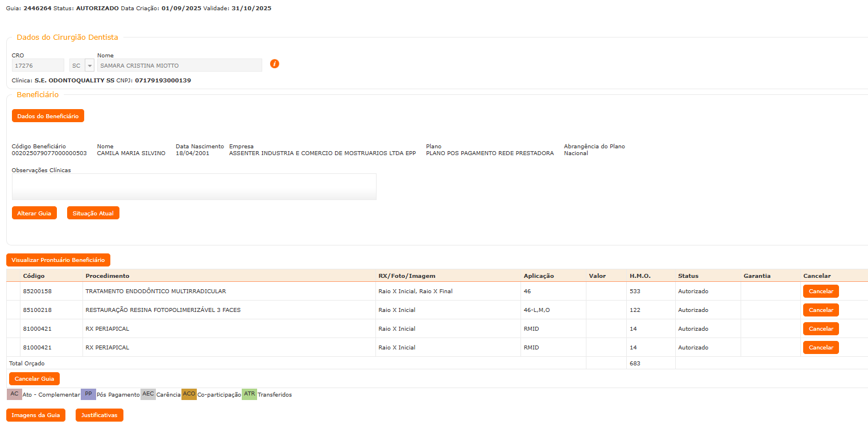The image size is (868, 429).
Task: Click the ACO Co-participação legend swatch
Action: (x=189, y=394)
